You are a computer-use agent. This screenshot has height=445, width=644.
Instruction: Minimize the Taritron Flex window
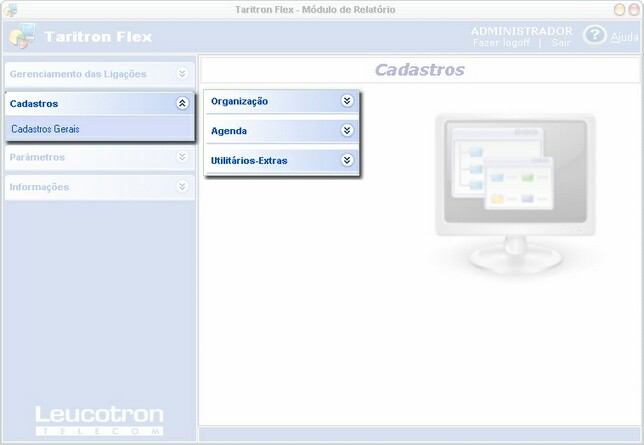(x=619, y=9)
